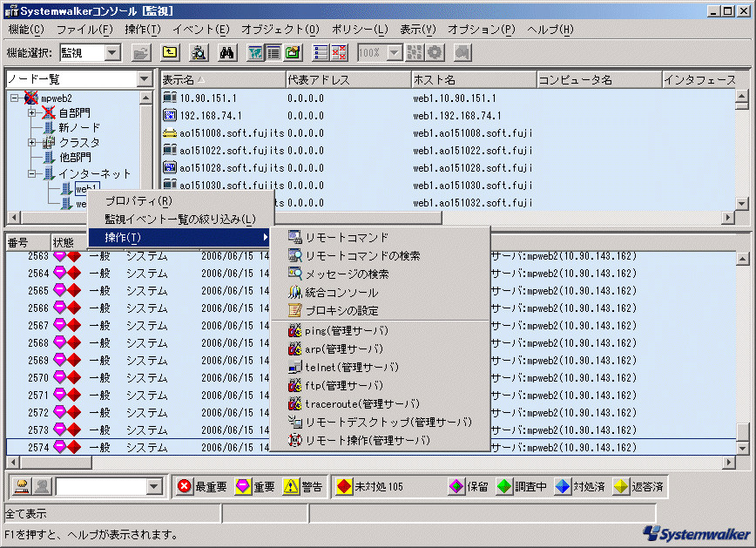
Task: Click the grid layout toolbar icon
Action: pos(415,52)
